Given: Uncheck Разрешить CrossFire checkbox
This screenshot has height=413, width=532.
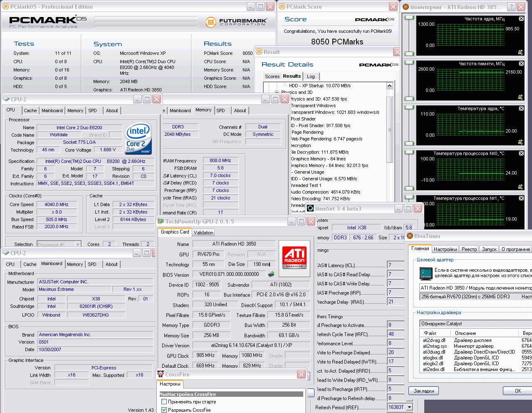Looking at the screenshot, I should click(164, 410).
